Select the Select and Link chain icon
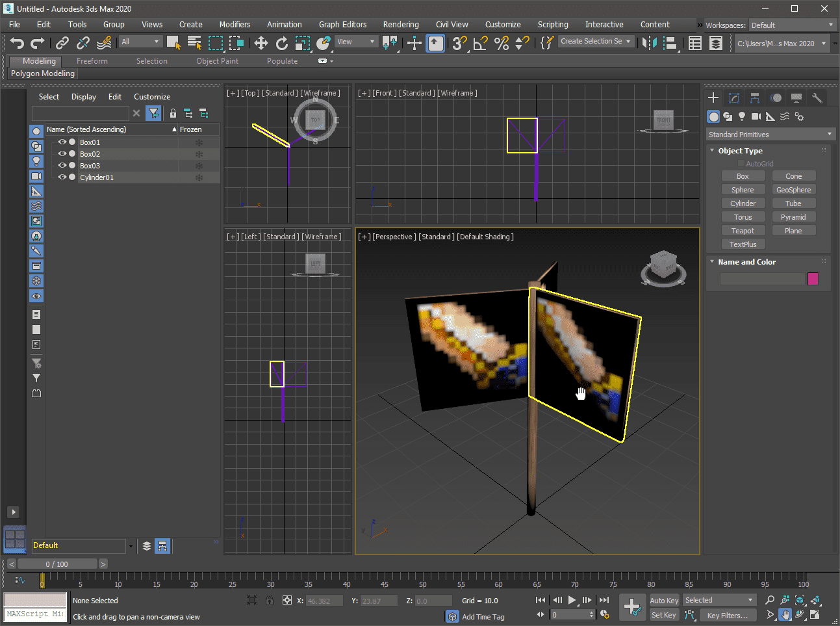The height and width of the screenshot is (626, 840). [x=62, y=43]
